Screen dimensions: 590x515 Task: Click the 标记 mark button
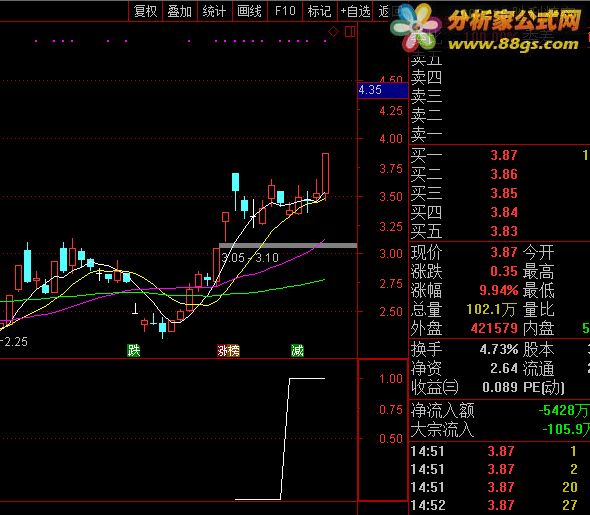pyautogui.click(x=319, y=11)
